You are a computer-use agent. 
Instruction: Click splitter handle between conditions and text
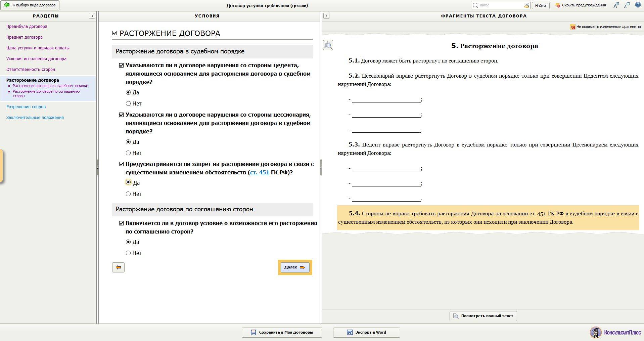[x=321, y=167]
